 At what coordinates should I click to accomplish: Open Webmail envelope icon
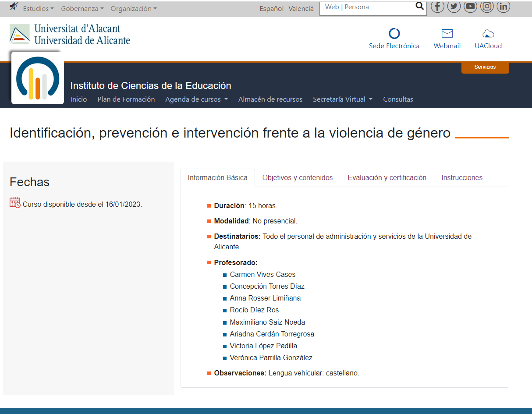tap(447, 34)
